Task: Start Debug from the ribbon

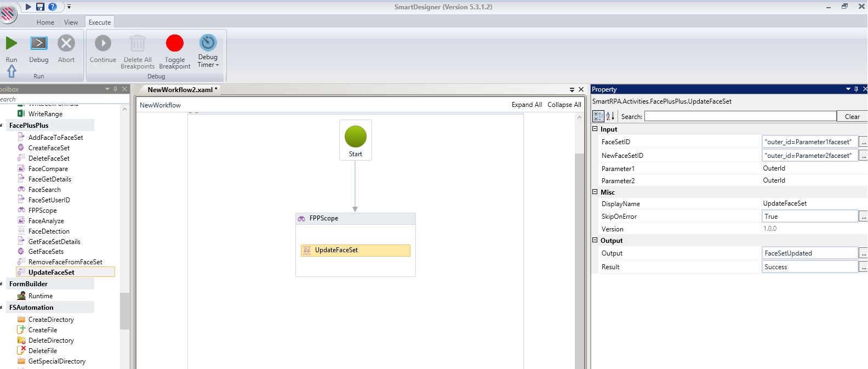Action: (38, 43)
